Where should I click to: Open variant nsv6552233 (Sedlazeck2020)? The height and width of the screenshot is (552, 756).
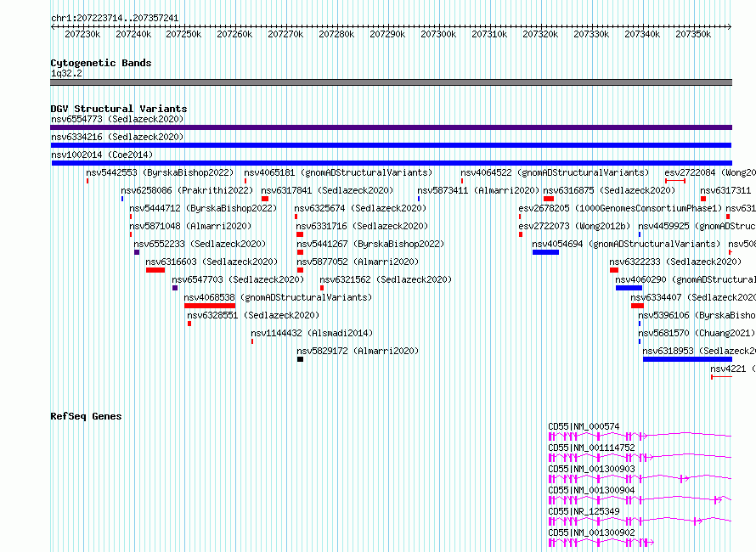pos(200,244)
